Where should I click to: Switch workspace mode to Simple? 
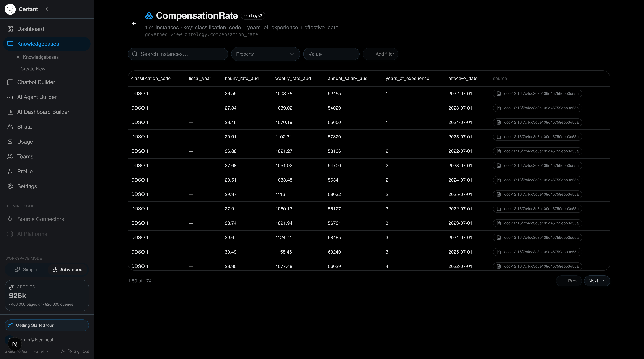pos(26,269)
